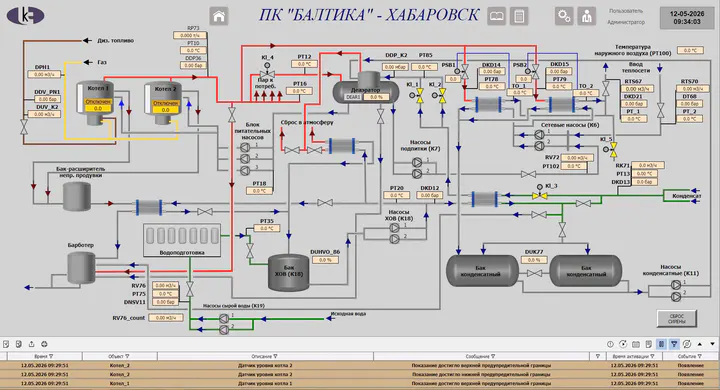Click the RV72 flow value field
The image size is (720, 390).
[577, 158]
